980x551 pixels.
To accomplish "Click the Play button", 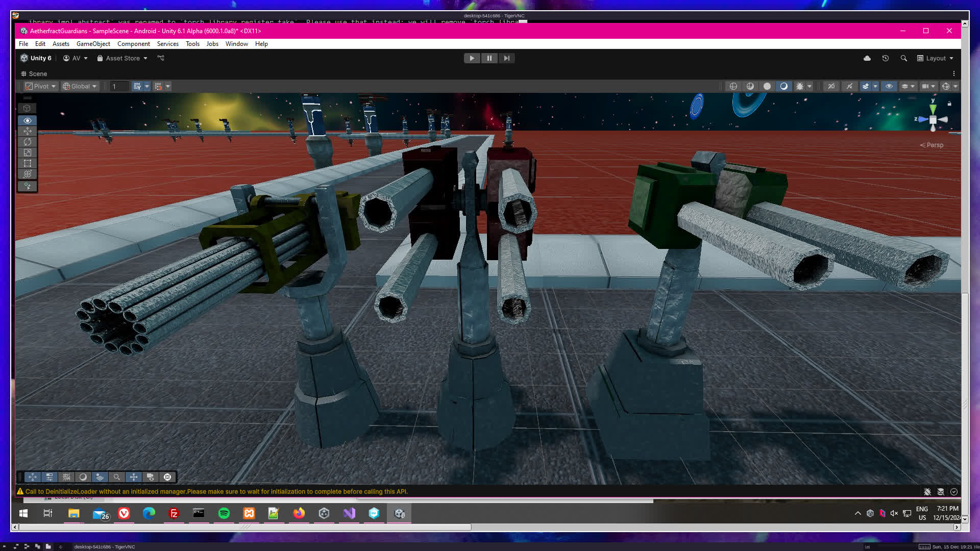I will 472,58.
